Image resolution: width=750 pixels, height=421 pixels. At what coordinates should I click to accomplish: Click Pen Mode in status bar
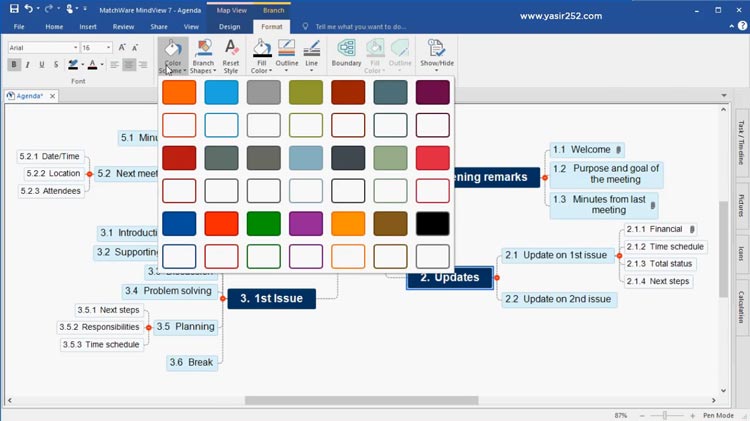coord(718,415)
